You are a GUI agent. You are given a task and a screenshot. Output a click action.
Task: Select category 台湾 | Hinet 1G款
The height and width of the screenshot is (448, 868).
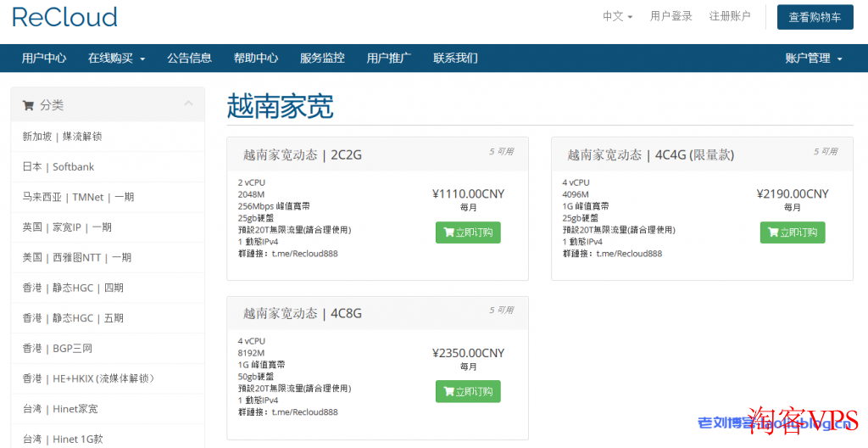[108, 438]
